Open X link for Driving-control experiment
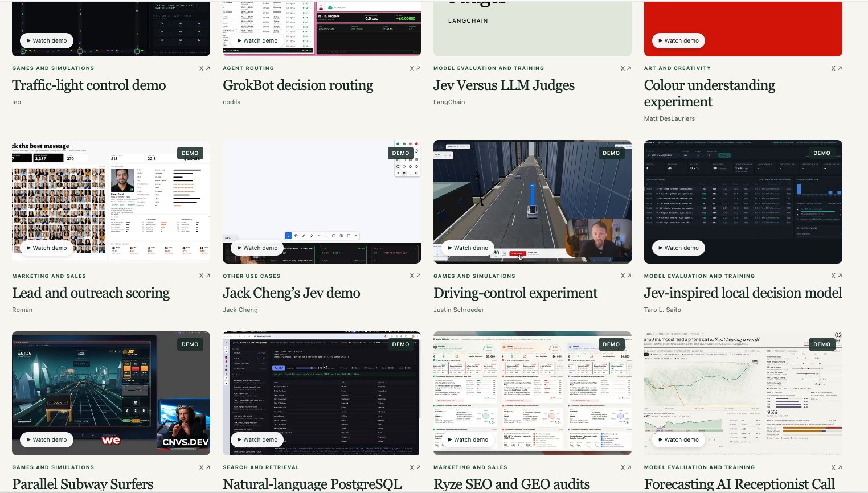Screen dimensions: 868x493 click(x=626, y=276)
